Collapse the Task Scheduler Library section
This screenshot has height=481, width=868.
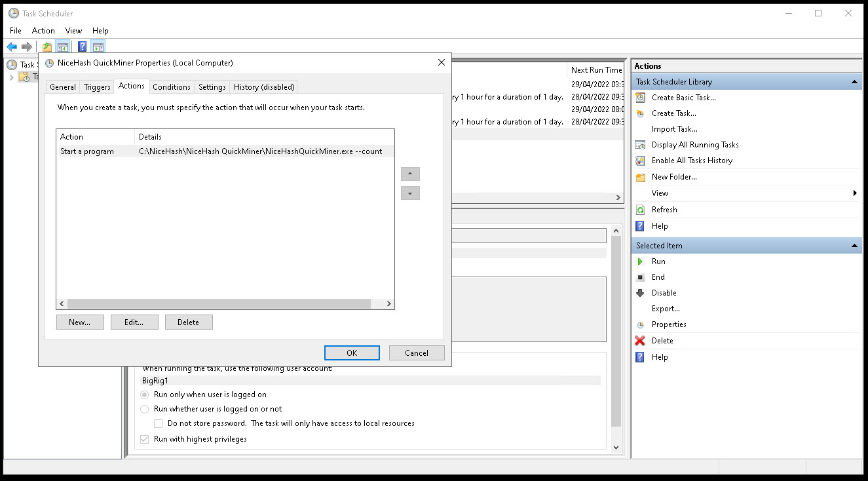tap(854, 81)
